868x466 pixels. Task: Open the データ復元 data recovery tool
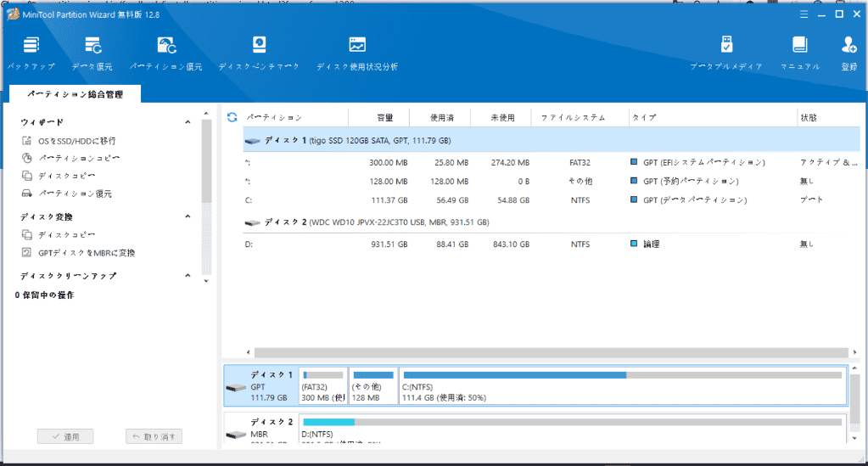click(x=92, y=53)
